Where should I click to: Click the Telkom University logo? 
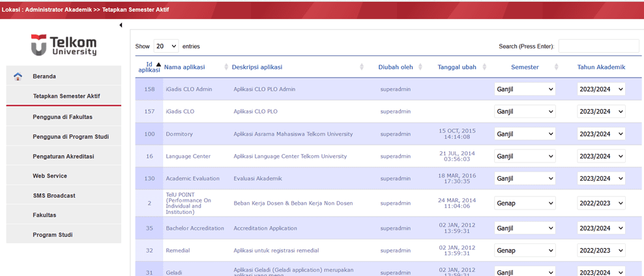[x=64, y=45]
